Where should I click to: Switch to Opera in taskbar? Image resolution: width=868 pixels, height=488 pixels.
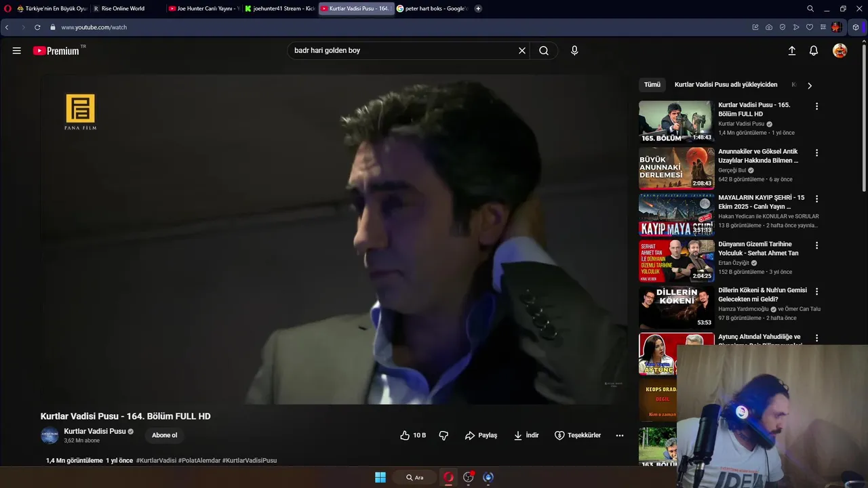coord(448,477)
